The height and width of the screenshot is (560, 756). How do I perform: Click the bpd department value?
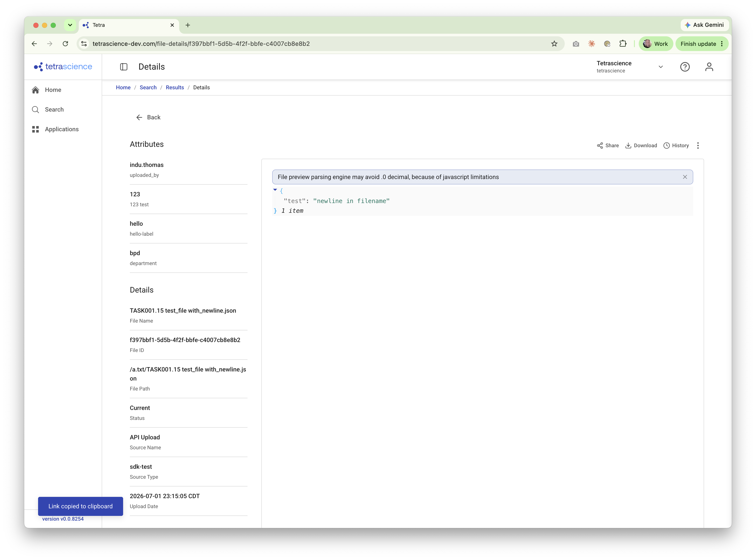[135, 253]
